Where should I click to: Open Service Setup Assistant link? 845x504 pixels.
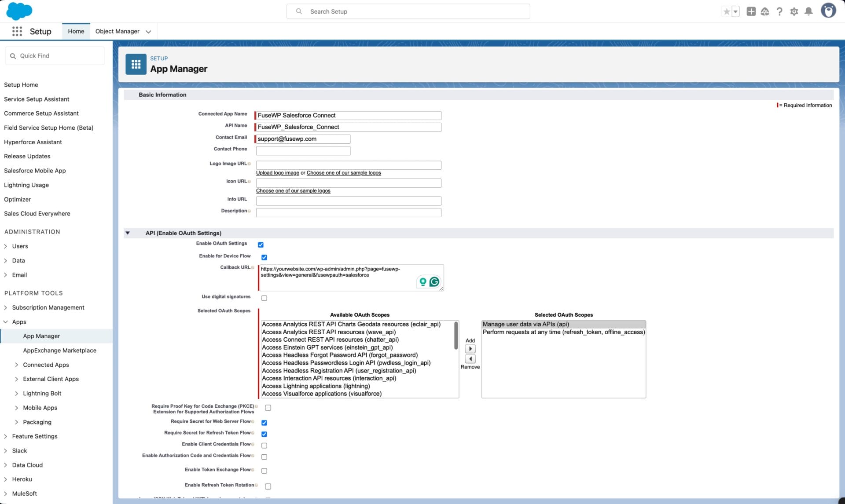(37, 99)
